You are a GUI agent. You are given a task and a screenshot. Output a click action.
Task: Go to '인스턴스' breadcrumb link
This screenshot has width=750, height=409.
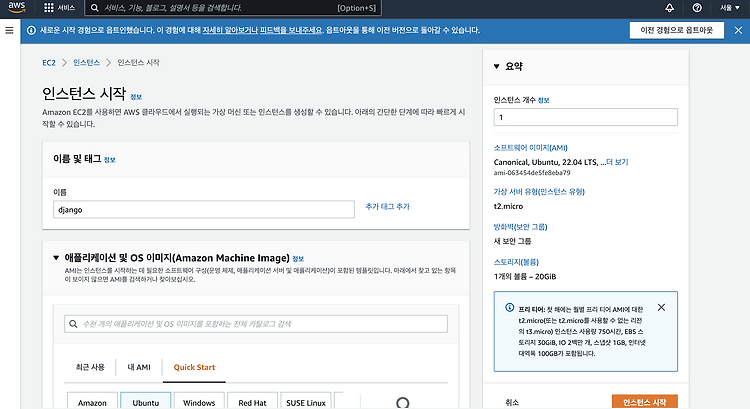(x=86, y=63)
